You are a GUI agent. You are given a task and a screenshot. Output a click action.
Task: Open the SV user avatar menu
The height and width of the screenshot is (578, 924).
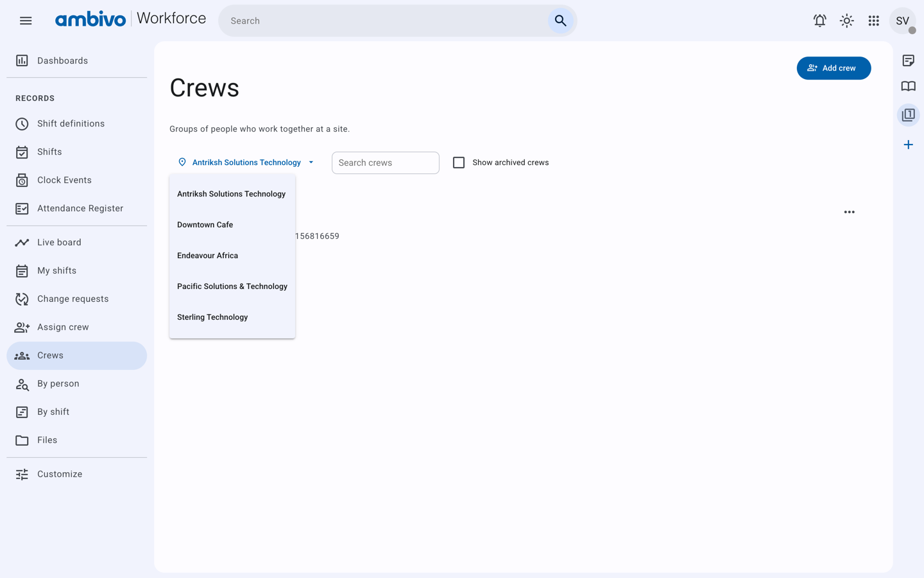(902, 21)
